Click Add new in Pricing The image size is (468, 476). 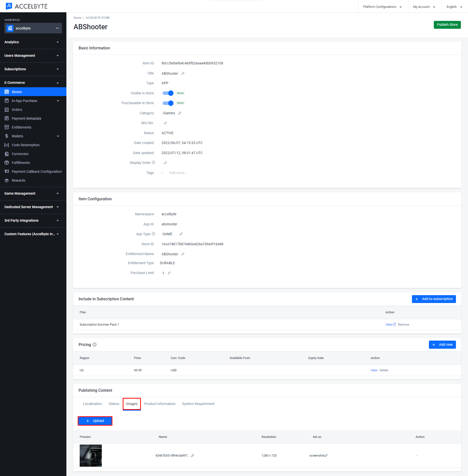click(x=442, y=345)
